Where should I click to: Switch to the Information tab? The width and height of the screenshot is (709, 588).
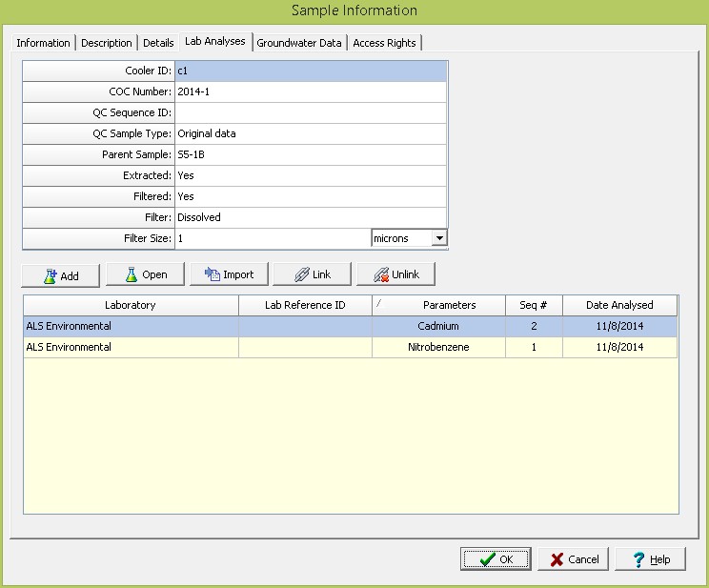point(43,43)
